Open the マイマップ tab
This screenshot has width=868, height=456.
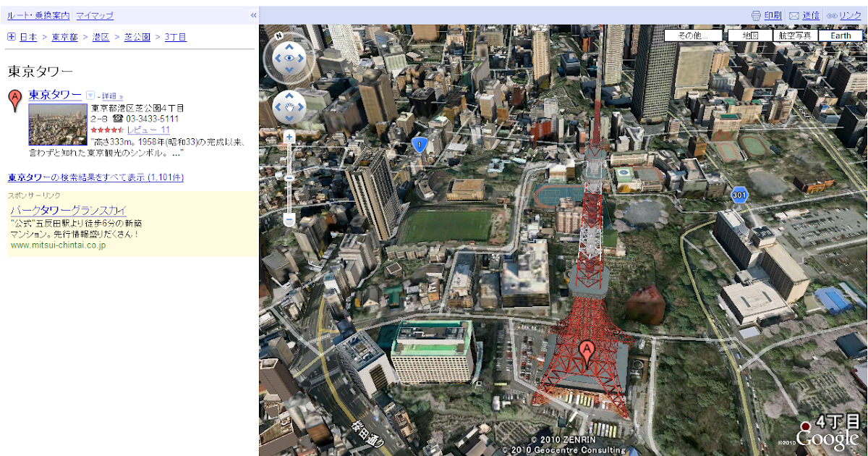pos(95,15)
